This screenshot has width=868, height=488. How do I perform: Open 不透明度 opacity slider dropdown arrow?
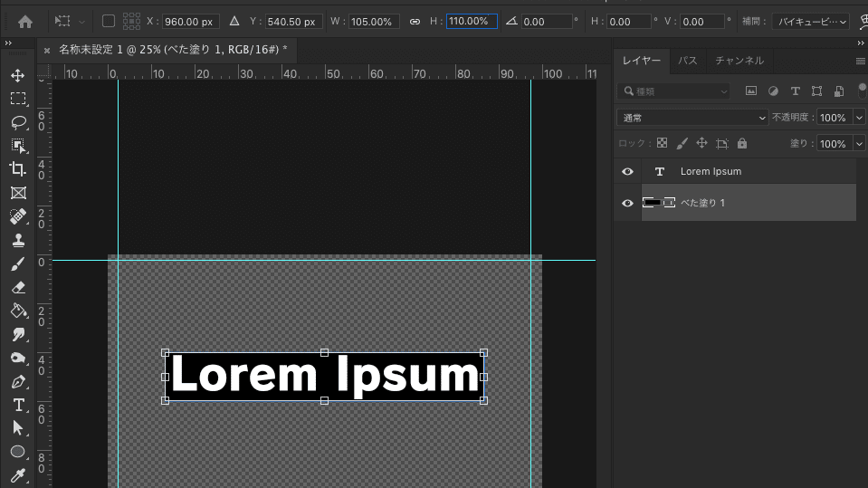click(x=859, y=118)
